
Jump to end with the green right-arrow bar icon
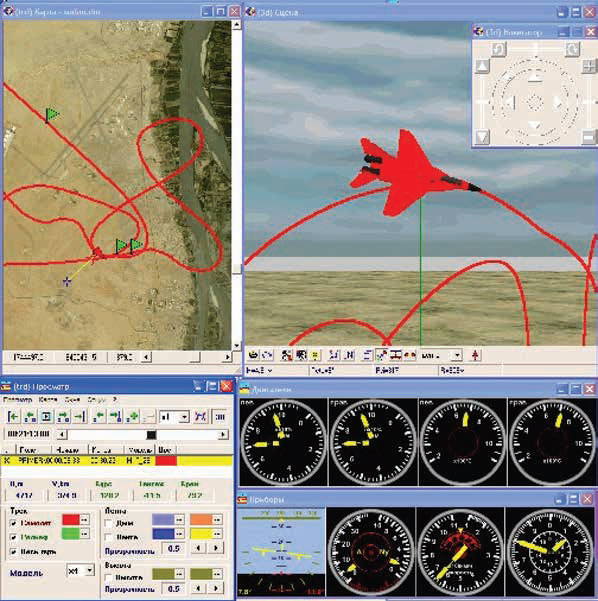[x=80, y=416]
